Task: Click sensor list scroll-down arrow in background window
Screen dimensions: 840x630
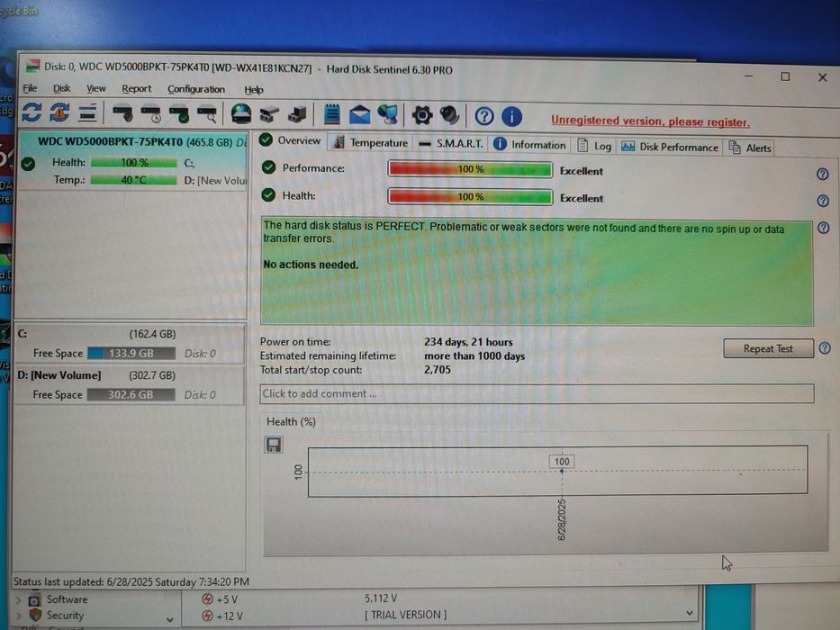Action: (x=690, y=614)
